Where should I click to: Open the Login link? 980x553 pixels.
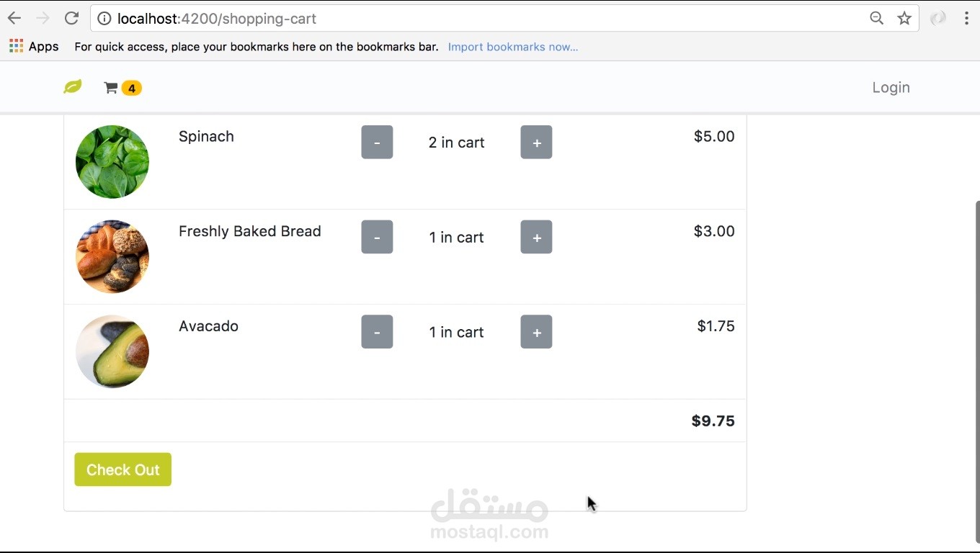pos(891,87)
